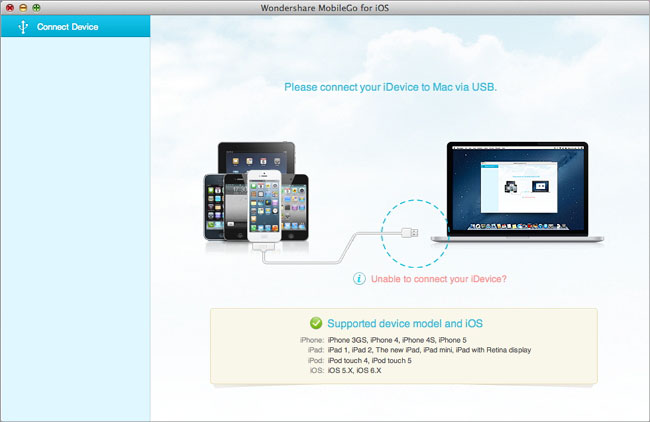Click the Wondershare MobileGo for iOS title bar
The height and width of the screenshot is (422, 650).
tap(325, 7)
